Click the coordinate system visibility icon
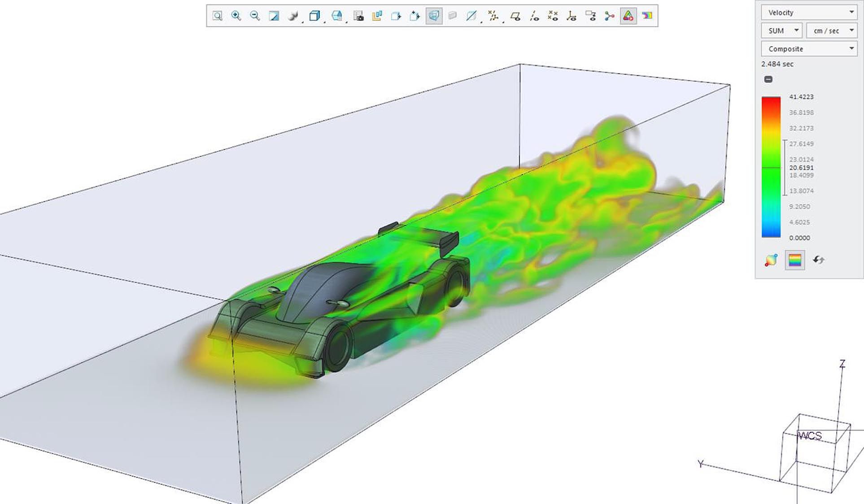 coord(572,16)
